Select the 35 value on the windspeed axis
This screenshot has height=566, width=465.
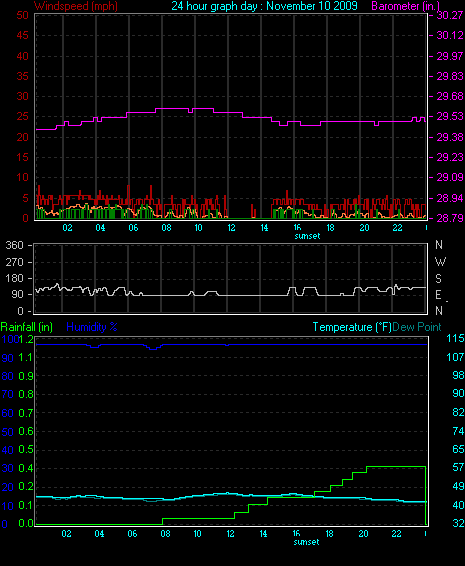click(x=22, y=76)
